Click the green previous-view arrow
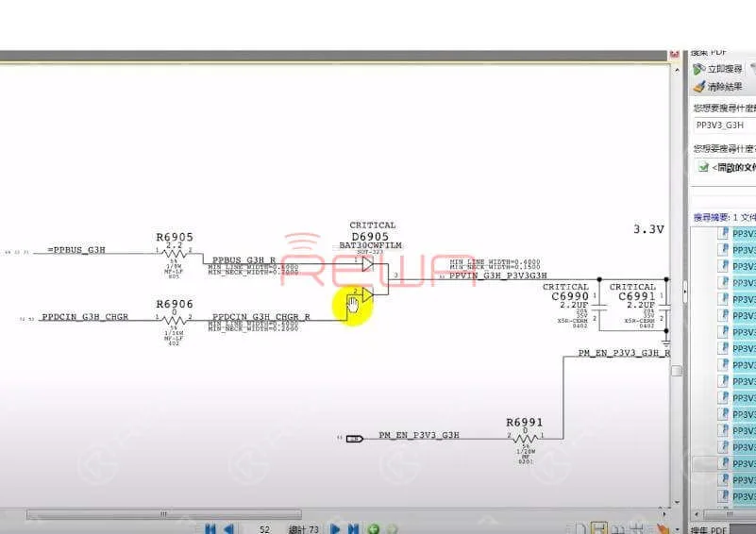 pos(373,528)
